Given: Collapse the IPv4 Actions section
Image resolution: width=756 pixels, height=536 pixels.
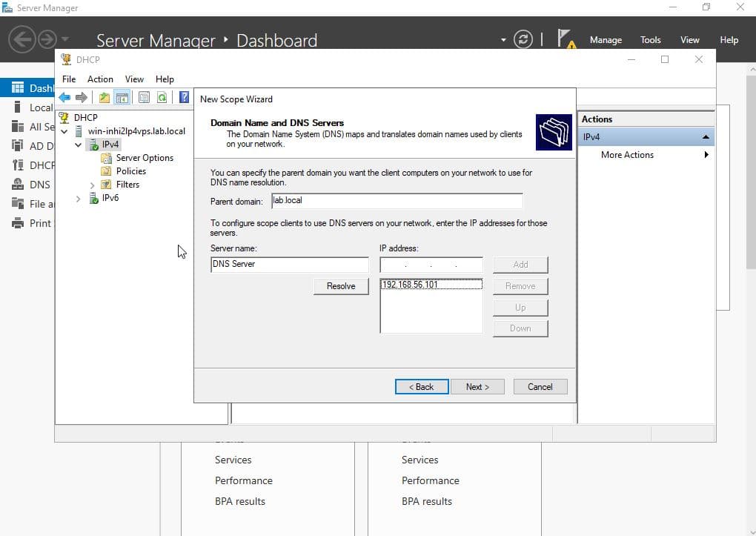Looking at the screenshot, I should tap(706, 137).
